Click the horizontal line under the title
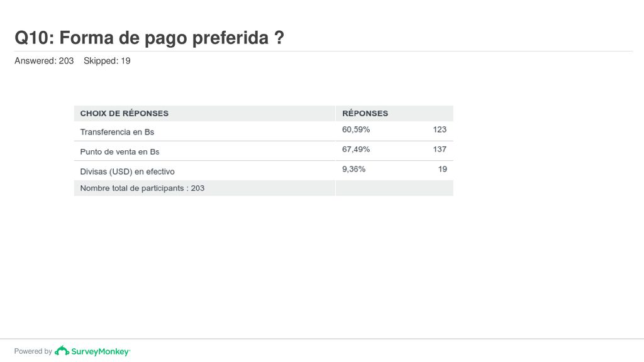The height and width of the screenshot is (362, 644). tap(324, 52)
